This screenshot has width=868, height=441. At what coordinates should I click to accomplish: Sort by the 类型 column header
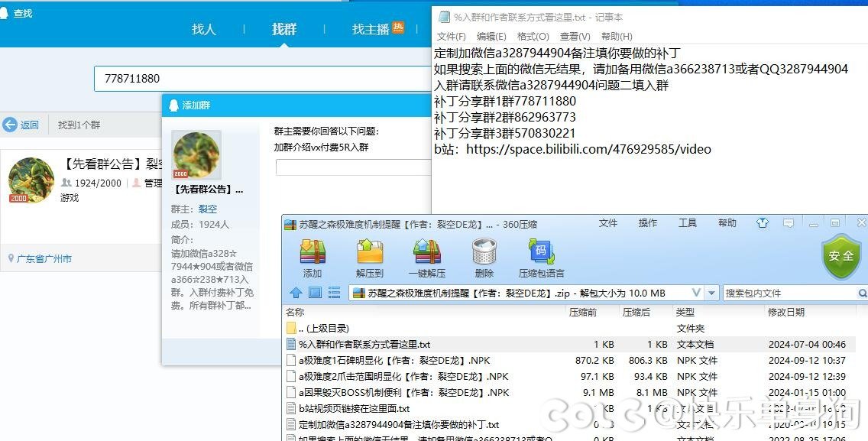(685, 313)
